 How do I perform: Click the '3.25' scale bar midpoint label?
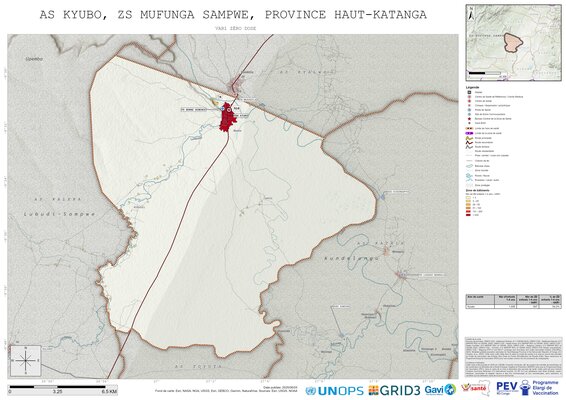57,391
